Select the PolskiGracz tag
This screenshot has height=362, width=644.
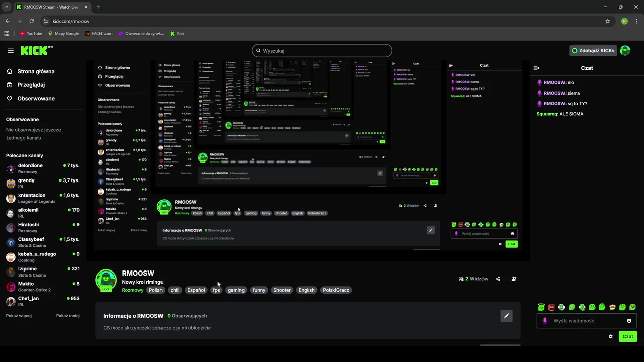coord(336,290)
